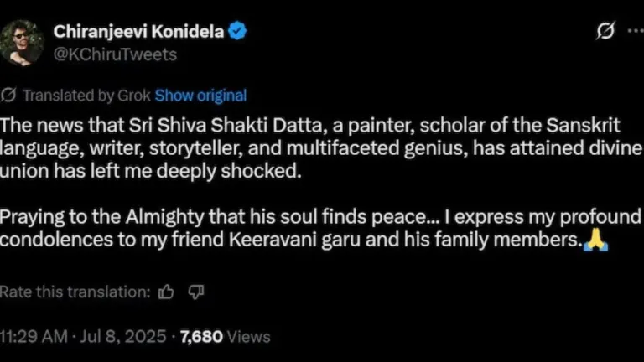Viewport: 644px width, 362px height.
Task: Click the word 'Views' in the footer
Action: point(249,337)
